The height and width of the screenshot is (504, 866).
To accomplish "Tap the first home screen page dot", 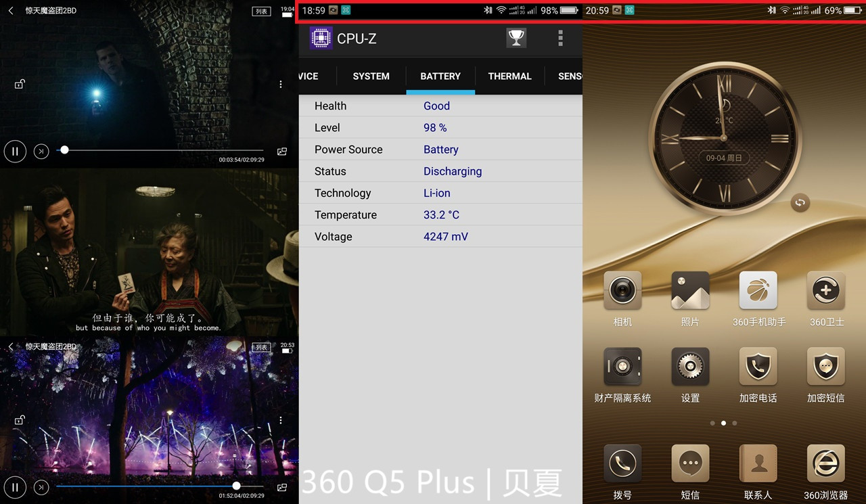I will coord(712,423).
